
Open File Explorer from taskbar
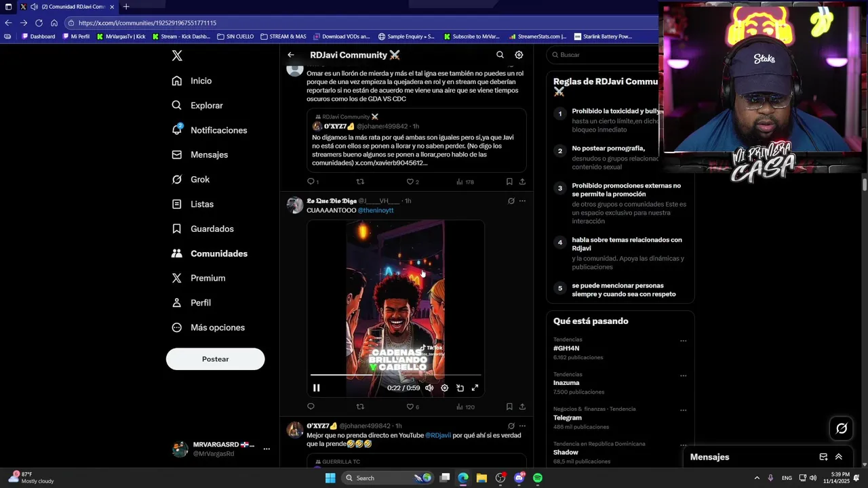481,478
